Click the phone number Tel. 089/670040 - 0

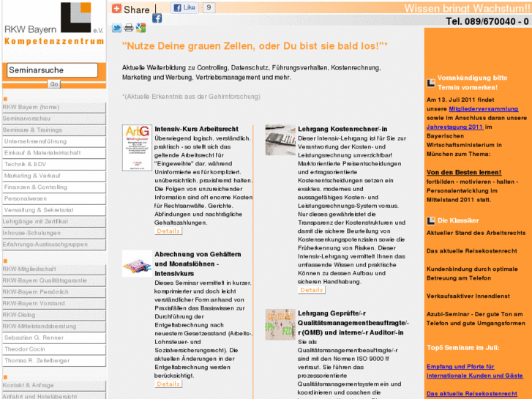[x=487, y=21]
